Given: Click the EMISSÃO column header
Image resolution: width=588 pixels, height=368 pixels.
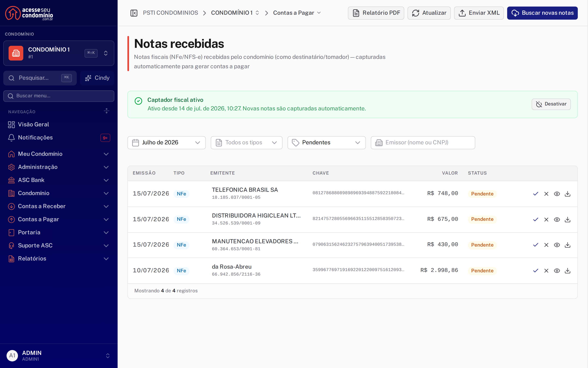Looking at the screenshot, I should 144,173.
